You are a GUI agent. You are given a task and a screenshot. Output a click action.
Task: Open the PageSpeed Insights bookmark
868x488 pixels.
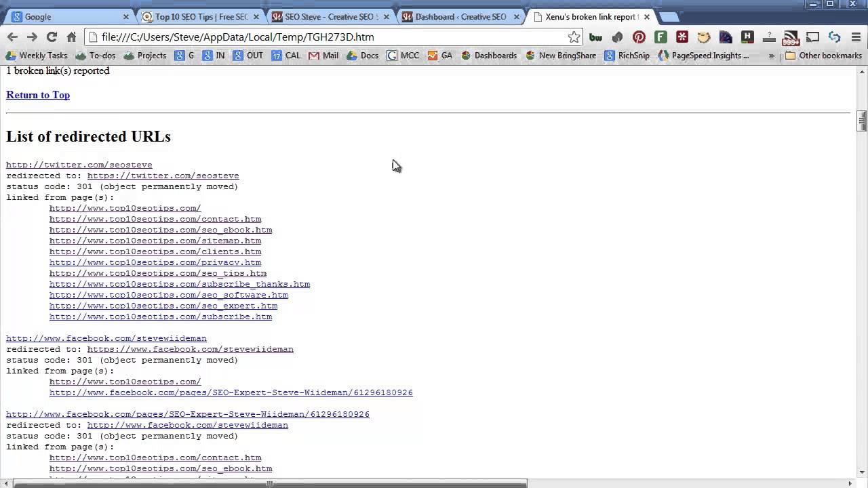click(x=704, y=56)
